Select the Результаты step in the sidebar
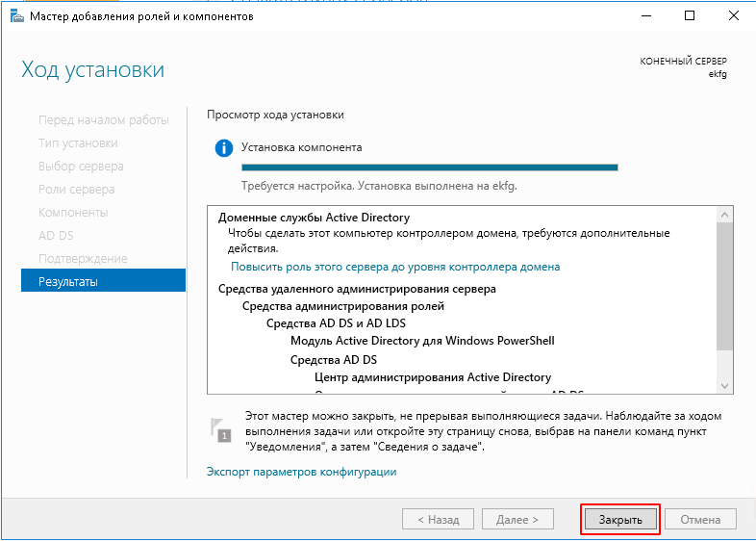756x541 pixels. [x=103, y=280]
